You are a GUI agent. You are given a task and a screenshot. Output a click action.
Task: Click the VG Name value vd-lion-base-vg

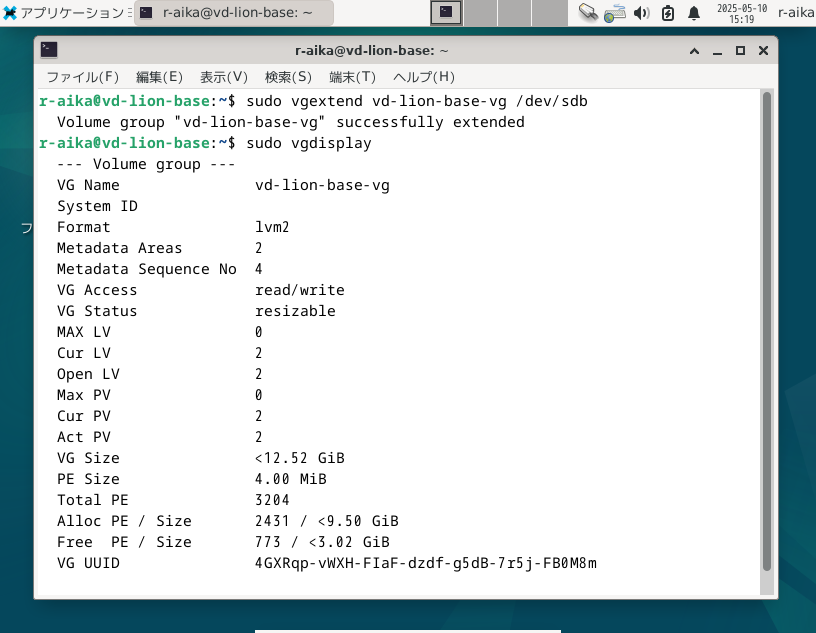point(322,185)
